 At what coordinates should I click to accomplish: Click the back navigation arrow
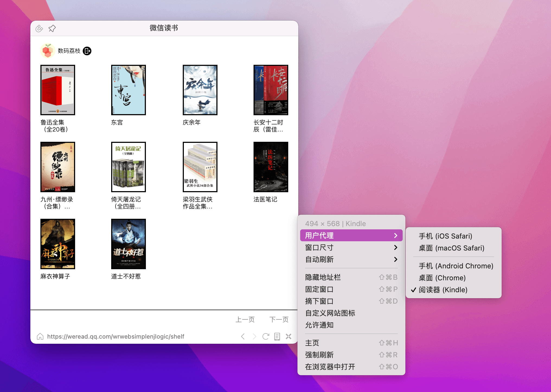point(243,336)
